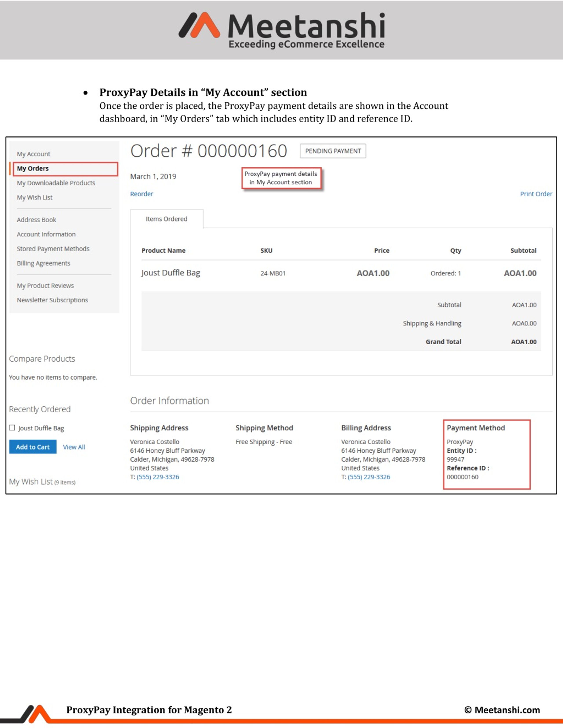Click the Qty column header
The width and height of the screenshot is (563, 728).
click(x=456, y=251)
